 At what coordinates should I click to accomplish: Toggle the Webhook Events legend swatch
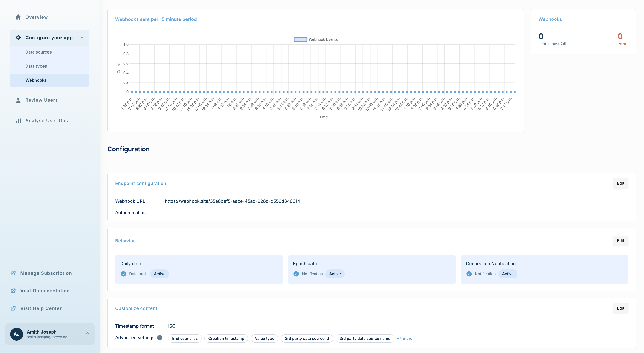300,39
